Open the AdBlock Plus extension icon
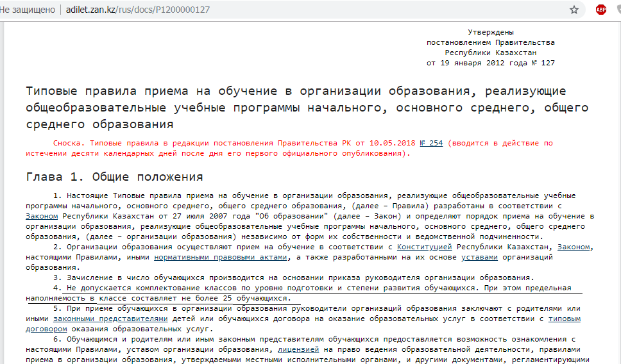 point(601,10)
